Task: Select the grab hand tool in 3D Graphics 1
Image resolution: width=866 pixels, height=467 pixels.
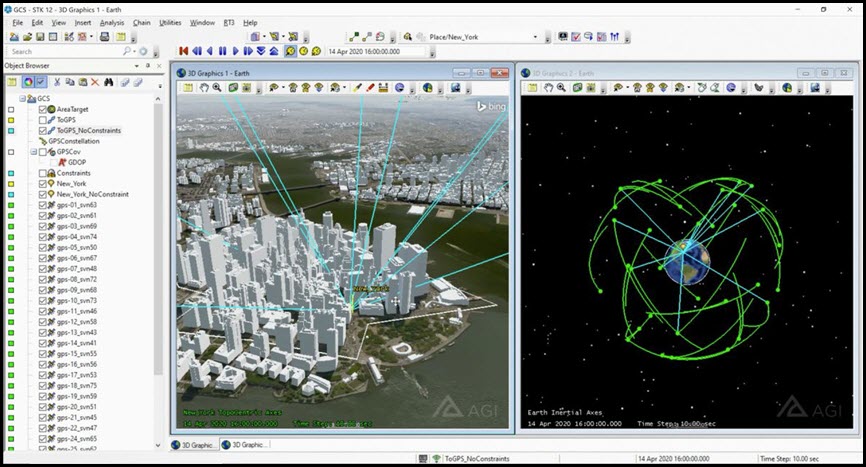Action: pos(204,88)
